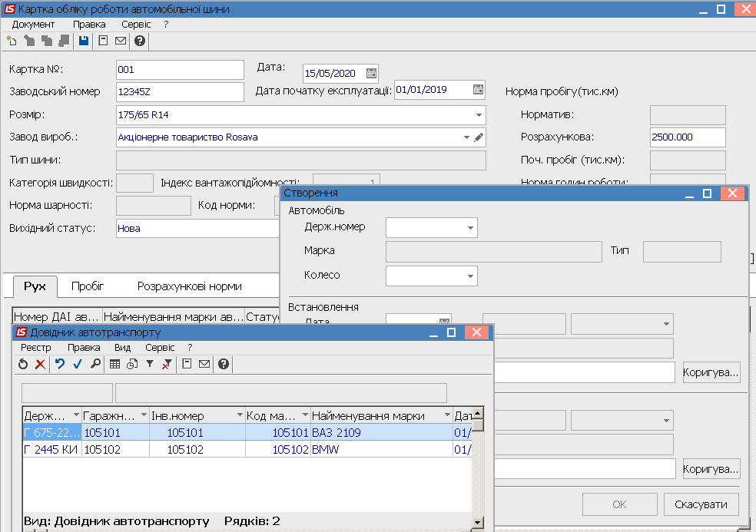Open the calendar for Дата початку експлуатації
The height and width of the screenshot is (532, 756).
pyautogui.click(x=478, y=89)
